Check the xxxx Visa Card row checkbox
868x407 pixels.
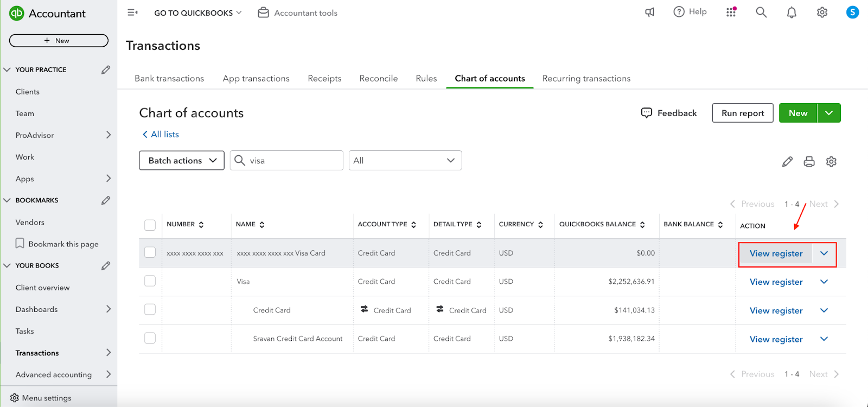tap(150, 252)
